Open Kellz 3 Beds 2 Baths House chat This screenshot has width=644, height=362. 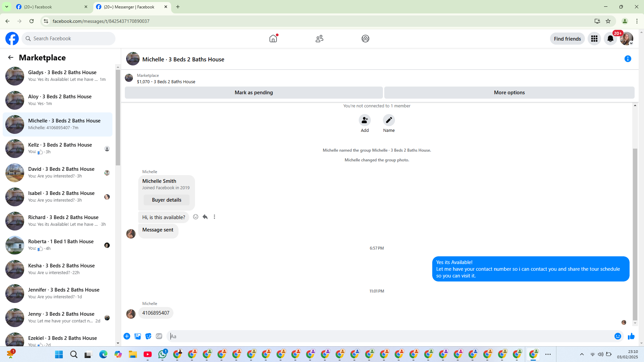[x=57, y=148]
